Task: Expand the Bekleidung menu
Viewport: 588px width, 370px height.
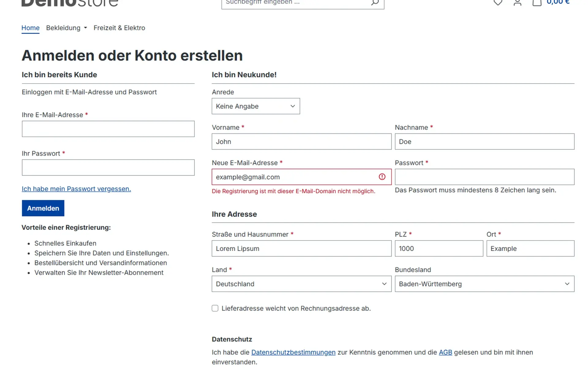Action: pos(66,28)
